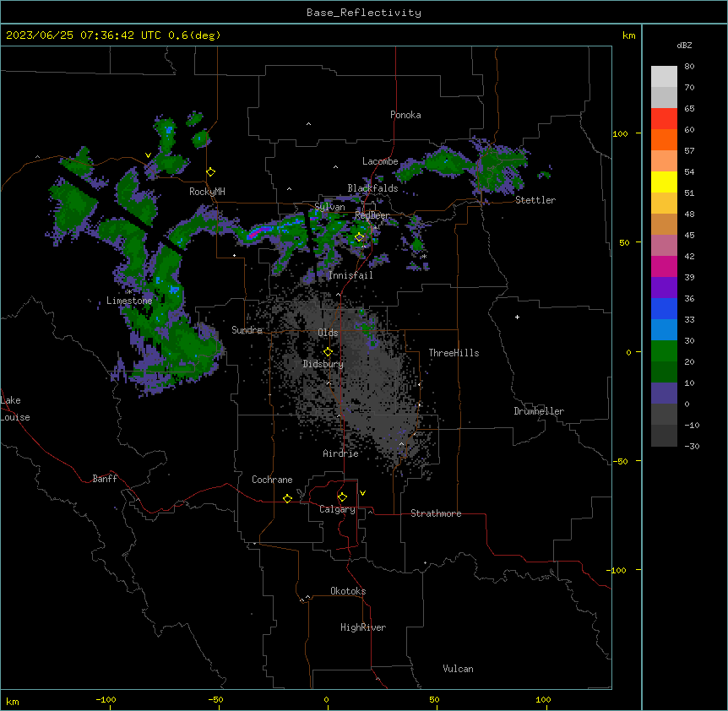Click the Okotoks city label
728x711 pixels.
(x=348, y=591)
